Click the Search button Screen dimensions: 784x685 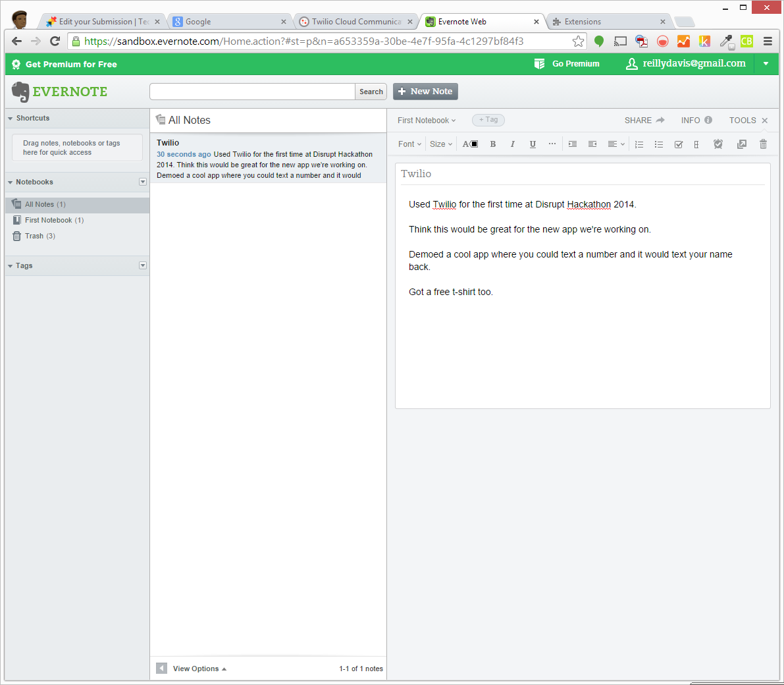[x=371, y=92]
